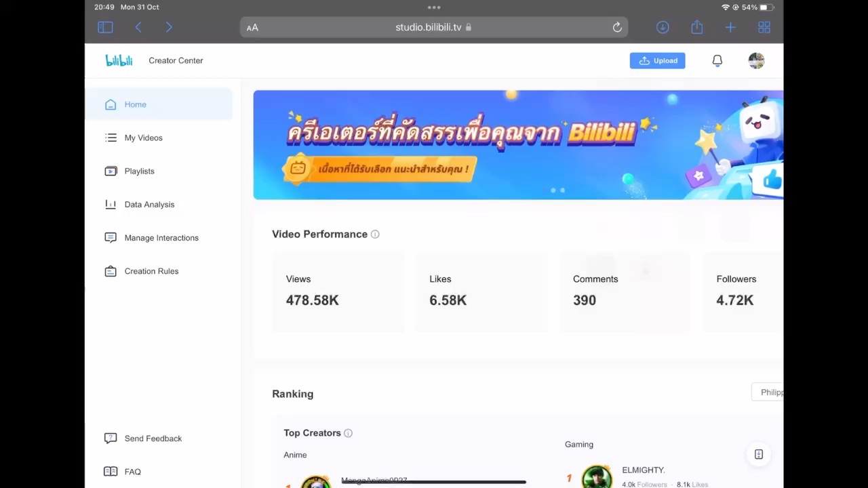This screenshot has width=868, height=488.
Task: Open new tab with plus icon
Action: click(730, 27)
